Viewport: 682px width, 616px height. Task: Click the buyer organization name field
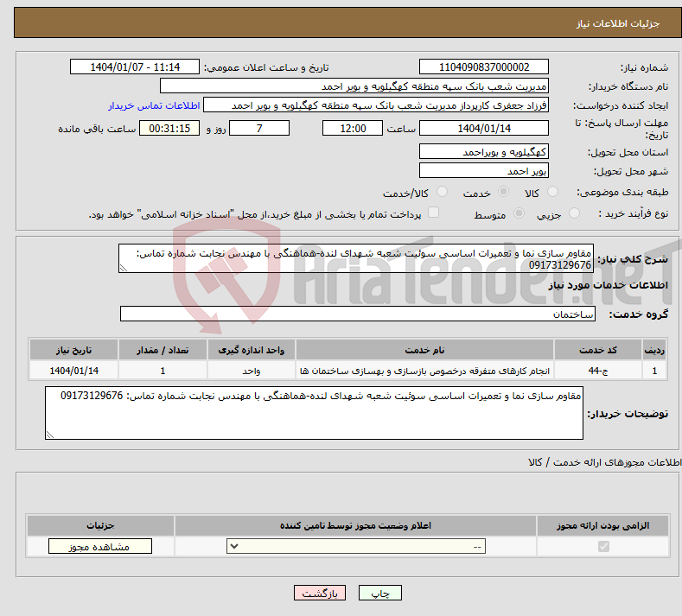[354, 86]
